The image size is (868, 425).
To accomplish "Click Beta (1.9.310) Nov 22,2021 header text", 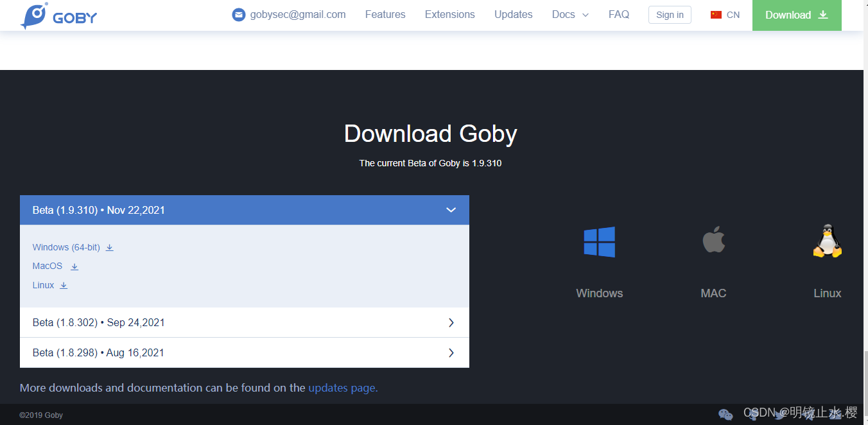I will point(99,210).
